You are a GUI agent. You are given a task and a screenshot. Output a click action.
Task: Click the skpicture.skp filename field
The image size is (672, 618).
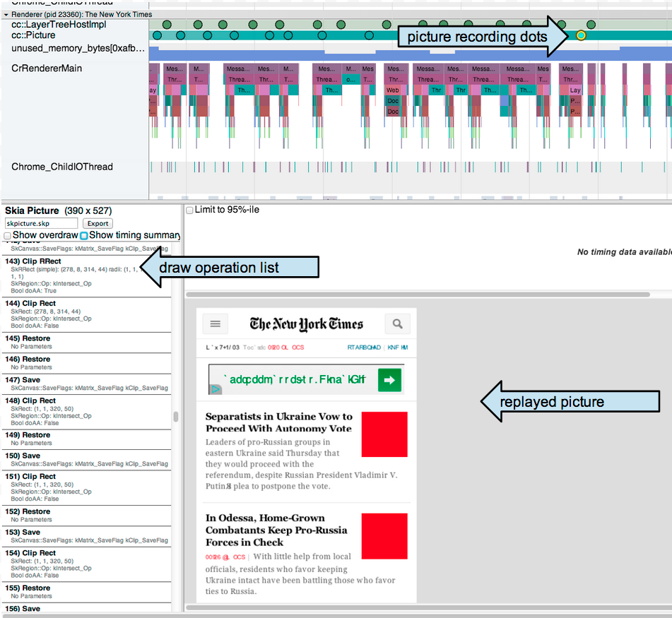(41, 224)
